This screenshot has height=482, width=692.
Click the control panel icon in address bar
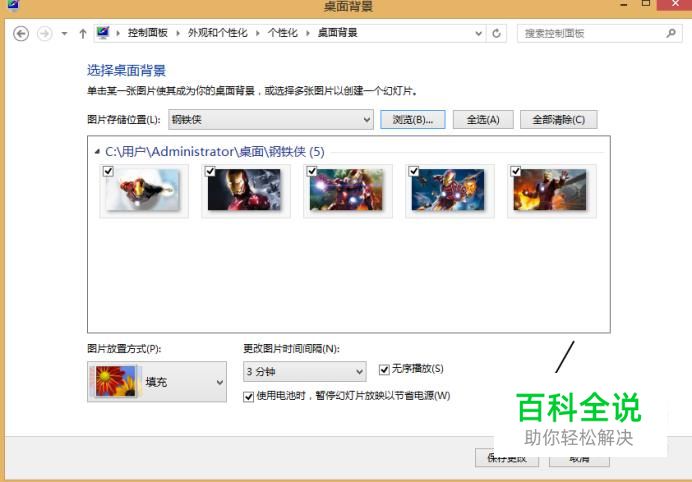point(103,33)
